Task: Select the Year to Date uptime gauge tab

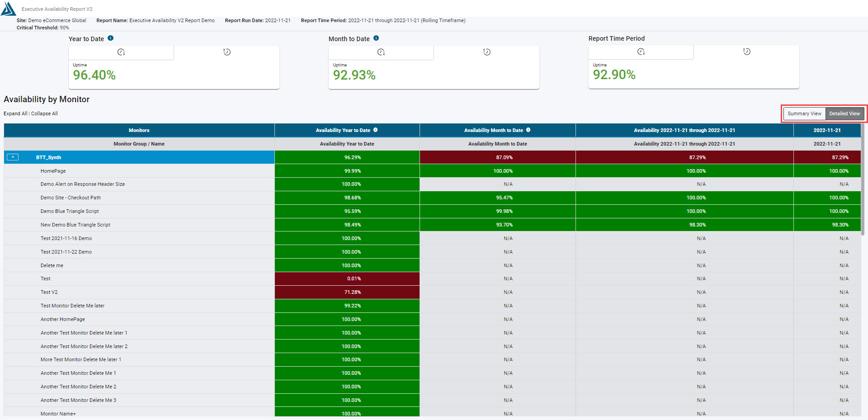Action: pyautogui.click(x=121, y=52)
